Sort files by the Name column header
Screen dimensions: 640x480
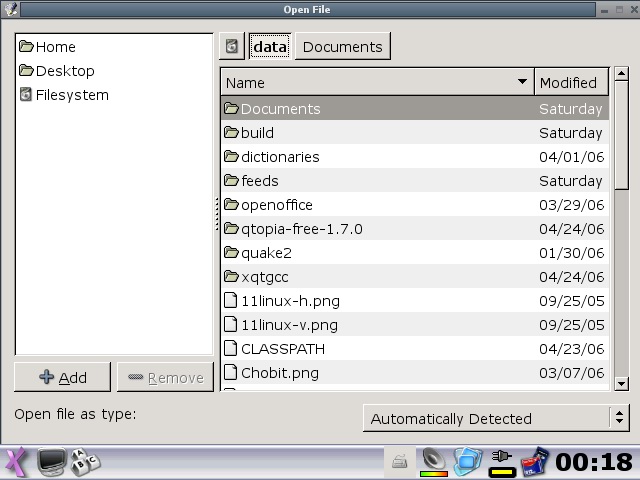[x=376, y=82]
